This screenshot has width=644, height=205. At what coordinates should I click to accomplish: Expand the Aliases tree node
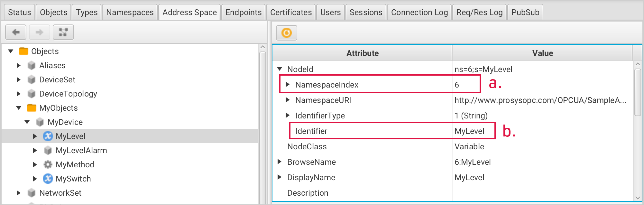point(19,65)
